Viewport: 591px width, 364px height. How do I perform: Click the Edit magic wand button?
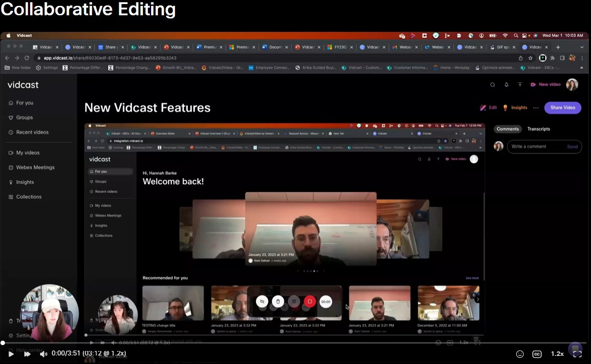488,108
